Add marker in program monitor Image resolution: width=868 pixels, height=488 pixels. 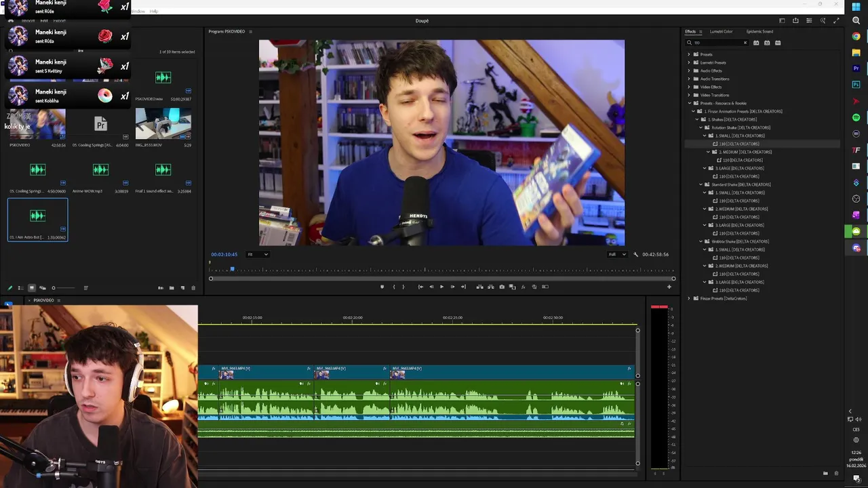pos(382,287)
